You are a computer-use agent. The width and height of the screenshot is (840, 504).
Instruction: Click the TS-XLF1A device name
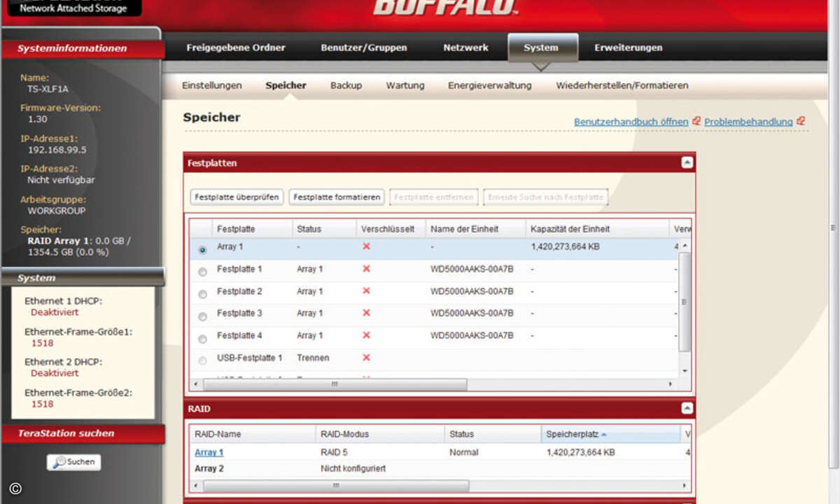click(48, 89)
